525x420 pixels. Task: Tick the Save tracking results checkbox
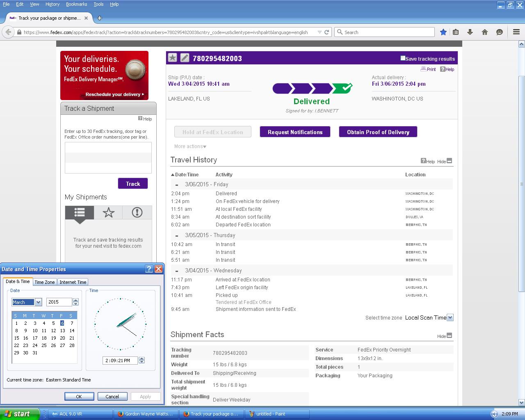(x=403, y=58)
